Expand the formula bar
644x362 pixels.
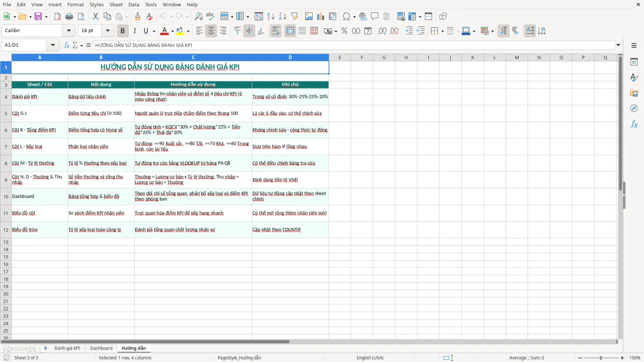[x=618, y=45]
